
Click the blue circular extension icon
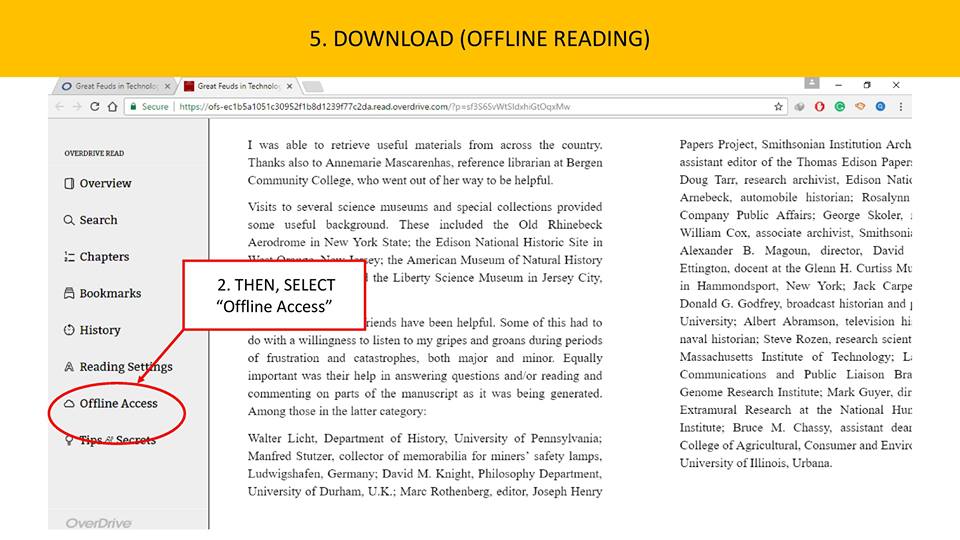[880, 107]
